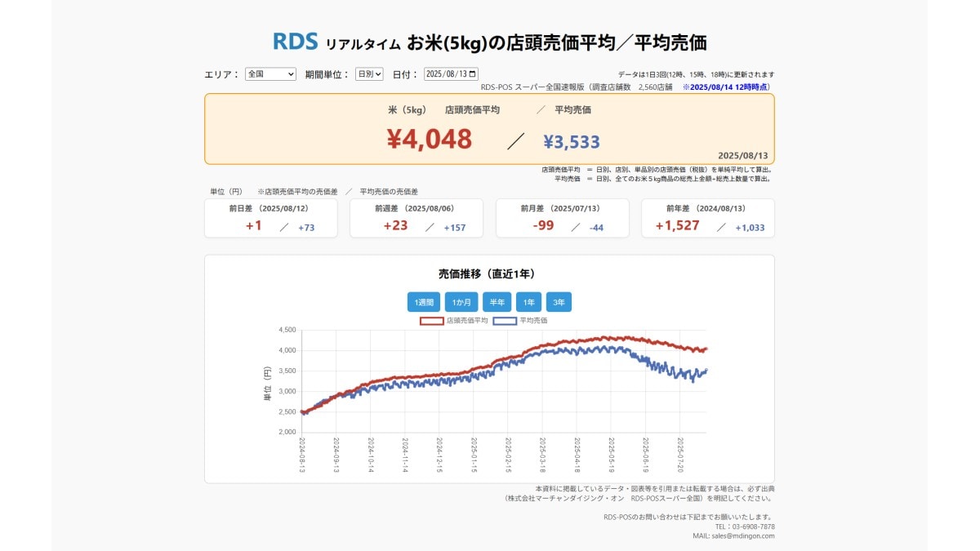Click the 前週差 (2025/08/06) card heading
980x551 pixels.
coord(416,208)
